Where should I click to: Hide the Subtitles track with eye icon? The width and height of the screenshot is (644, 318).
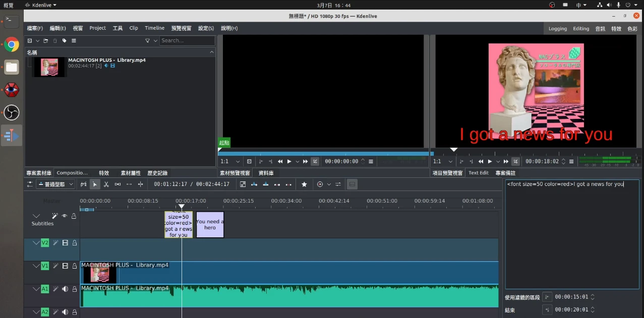point(65,216)
